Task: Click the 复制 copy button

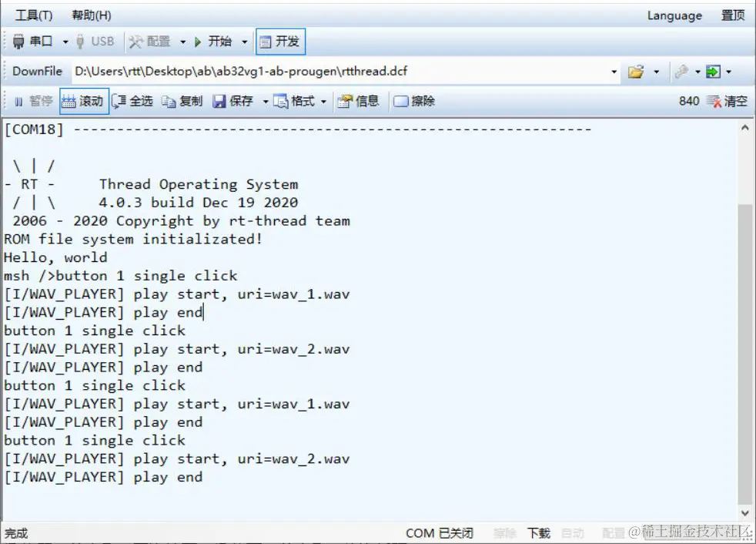Action: click(182, 101)
